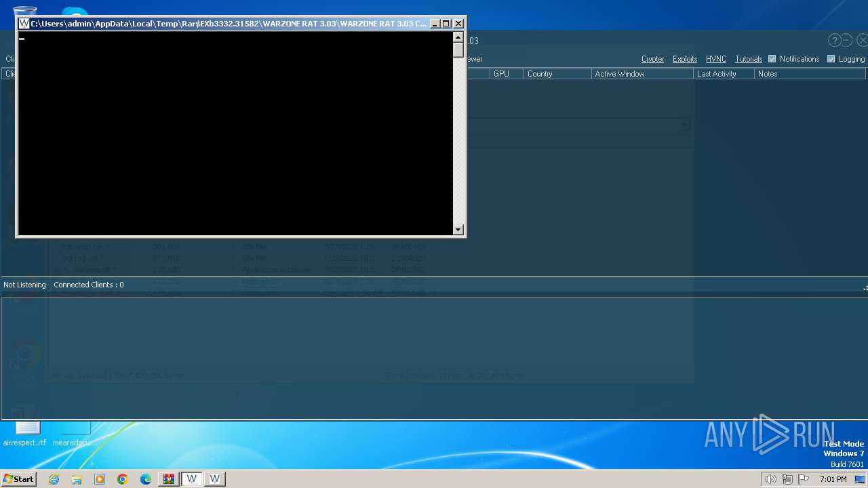The width and height of the screenshot is (868, 488).
Task: Click the console scrollbar down arrow
Action: point(458,229)
